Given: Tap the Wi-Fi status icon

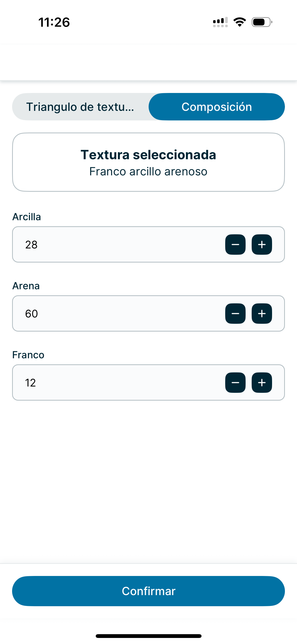Looking at the screenshot, I should point(240,22).
